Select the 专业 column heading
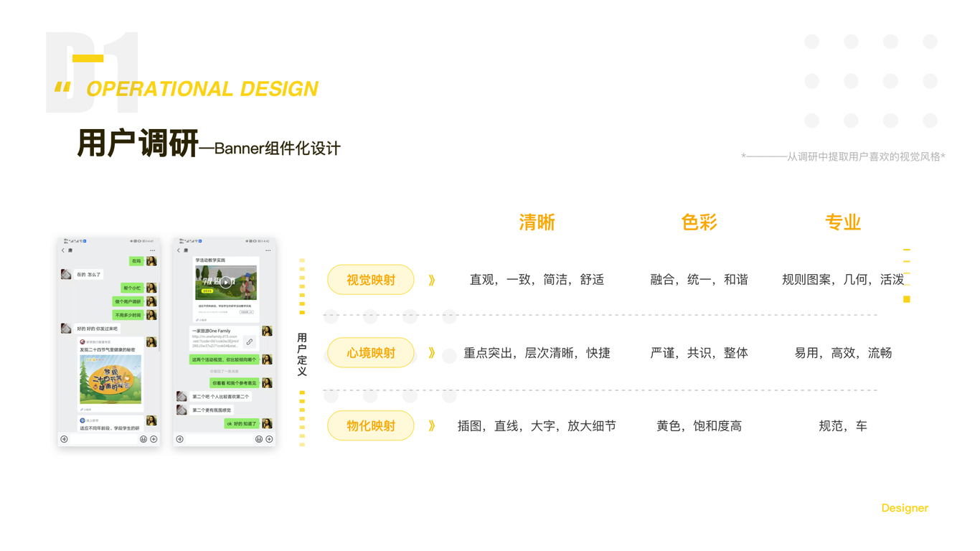Image resolution: width=980 pixels, height=551 pixels. pyautogui.click(x=843, y=222)
